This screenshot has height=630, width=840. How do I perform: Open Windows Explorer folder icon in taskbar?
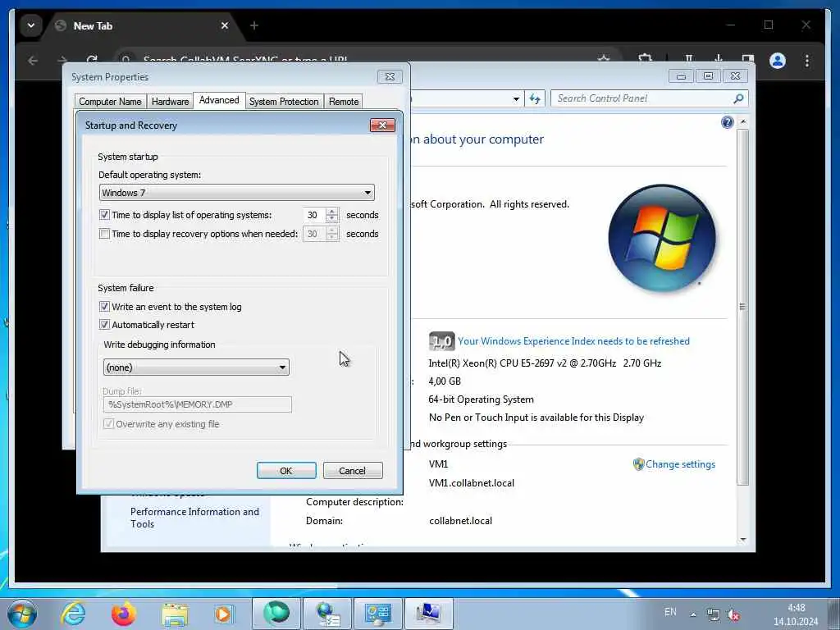point(175,614)
